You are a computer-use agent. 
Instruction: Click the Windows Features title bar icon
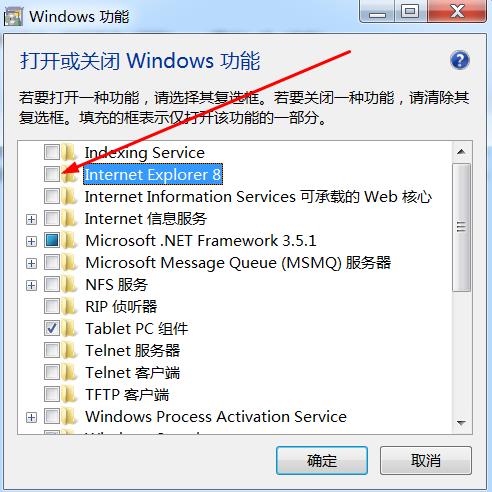(x=13, y=16)
